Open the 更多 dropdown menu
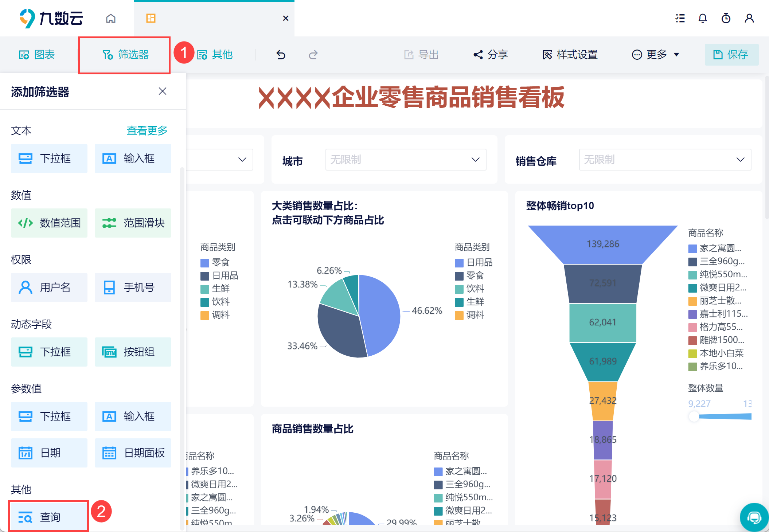Screen dimensions: 769x532 (x=656, y=55)
